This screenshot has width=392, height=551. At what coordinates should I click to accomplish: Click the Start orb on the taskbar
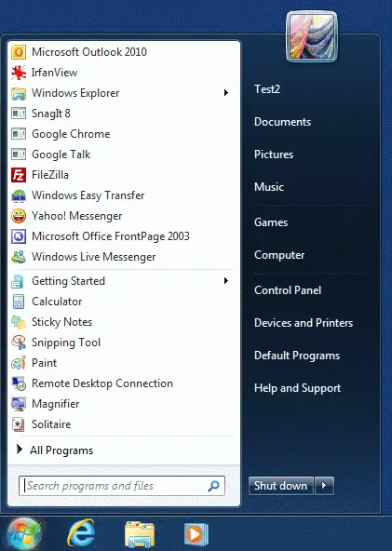[x=24, y=534]
